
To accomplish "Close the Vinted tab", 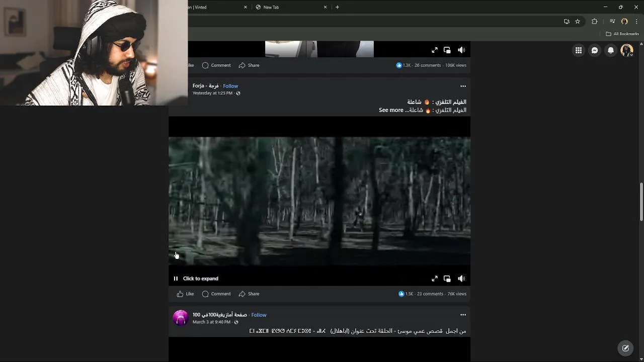I will (246, 7).
